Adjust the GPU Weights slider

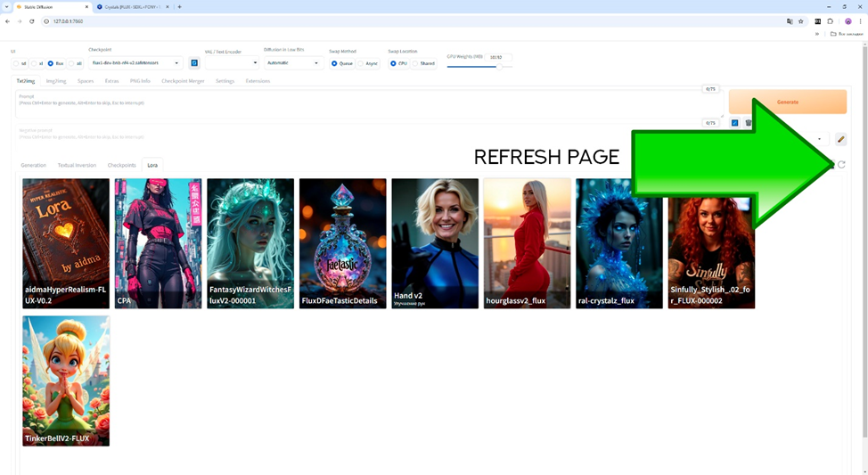pos(479,67)
